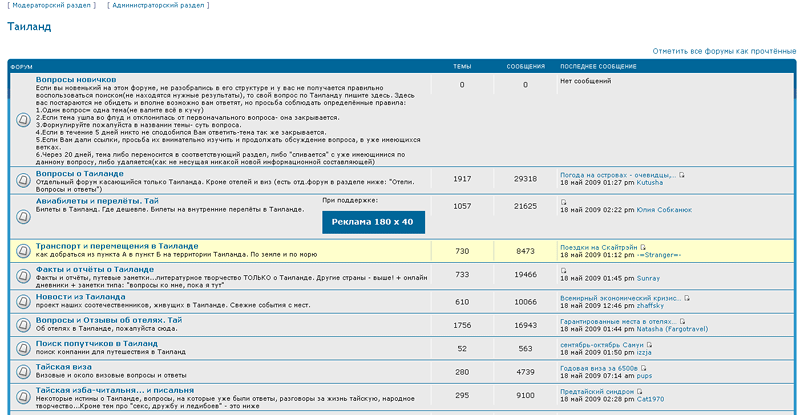Click go-to-post icon after Поездки на Скайтрэйн
Viewport: 800px width, 415px height.
(x=643, y=248)
